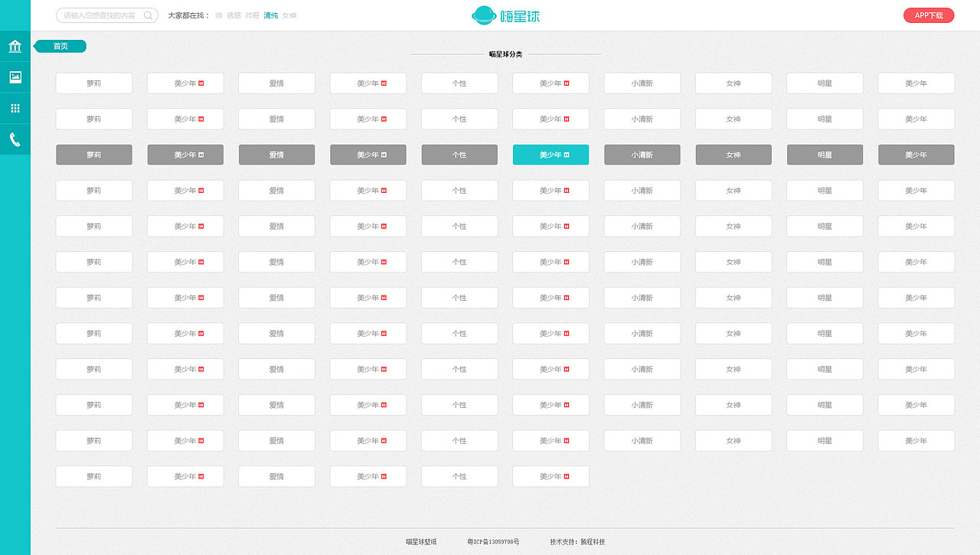Select the gray 女神 category button
Viewport: 980px width, 555px height.
click(733, 155)
